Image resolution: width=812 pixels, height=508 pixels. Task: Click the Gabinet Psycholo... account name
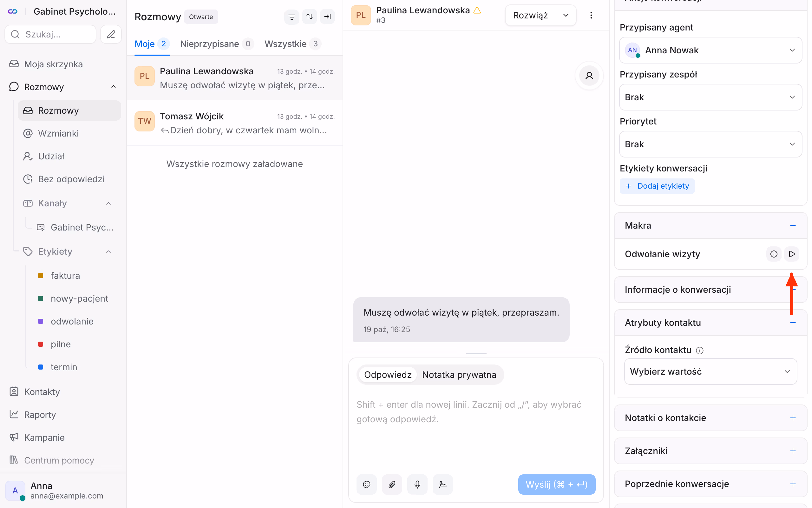click(x=75, y=11)
